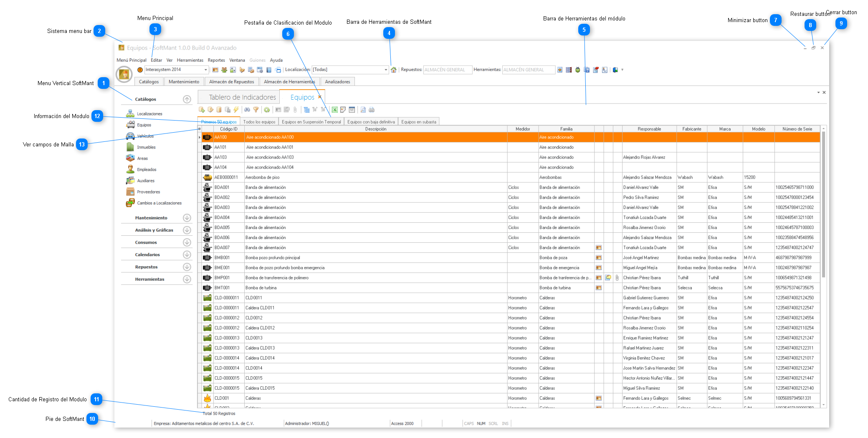Select the Todos los equipos tab
This screenshot has width=868, height=438.
coord(259,122)
